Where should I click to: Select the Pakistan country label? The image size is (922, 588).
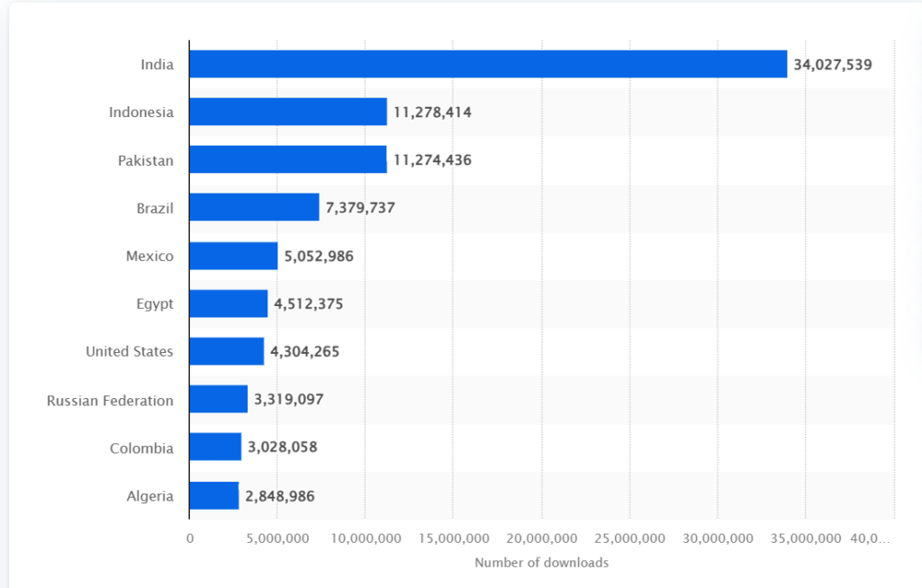146,160
